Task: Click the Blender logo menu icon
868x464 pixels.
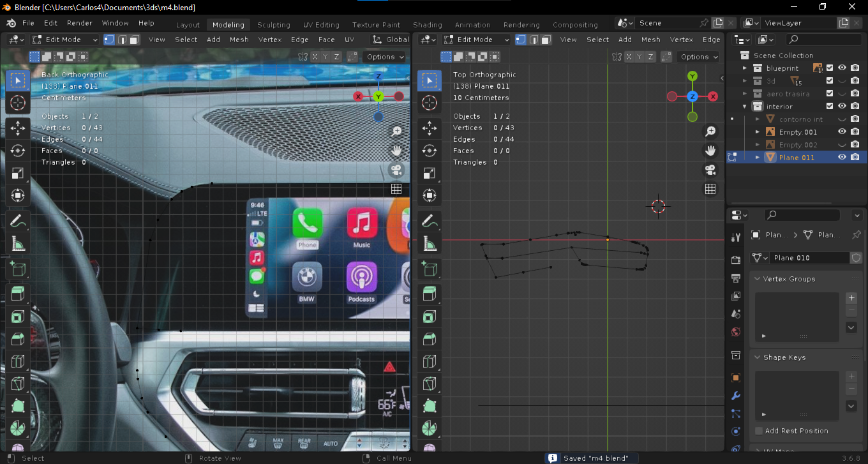Action: pos(11,23)
